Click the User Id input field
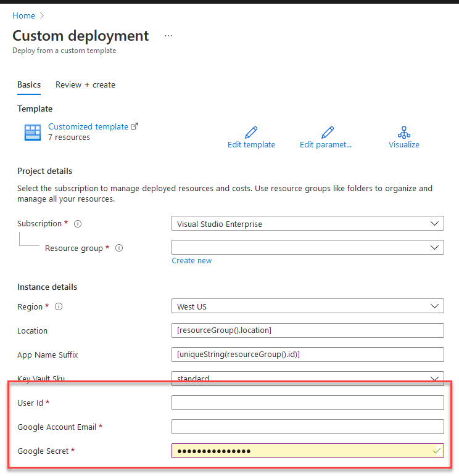Screen dimensions: 459x476 click(x=307, y=403)
